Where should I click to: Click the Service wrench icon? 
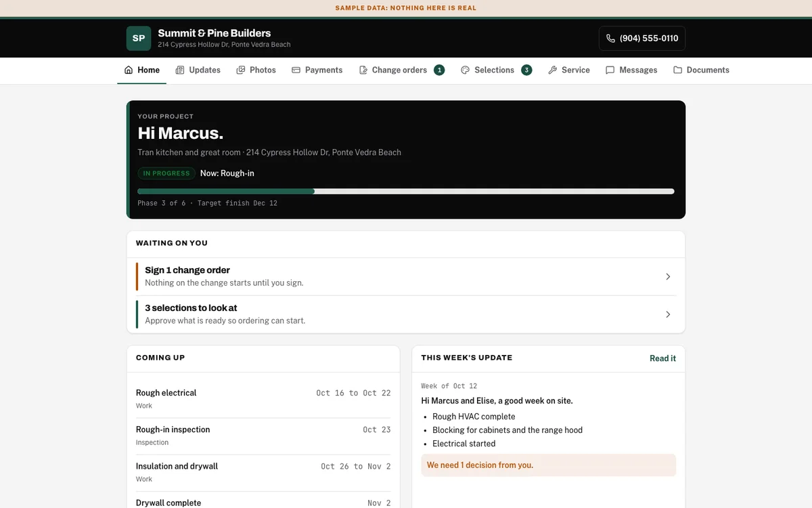point(552,70)
